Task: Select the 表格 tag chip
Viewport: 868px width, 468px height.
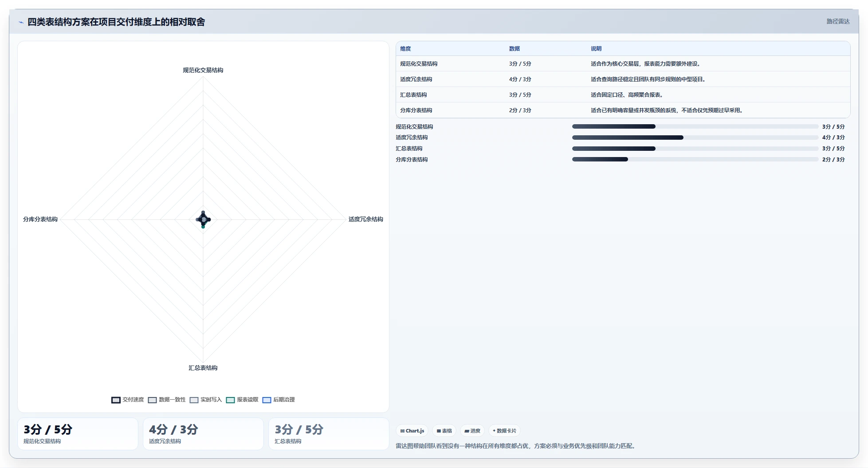Action: pos(444,431)
